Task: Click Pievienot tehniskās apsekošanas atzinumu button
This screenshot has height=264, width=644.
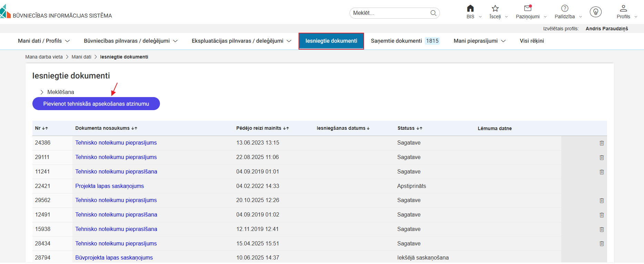Action: 96,104
